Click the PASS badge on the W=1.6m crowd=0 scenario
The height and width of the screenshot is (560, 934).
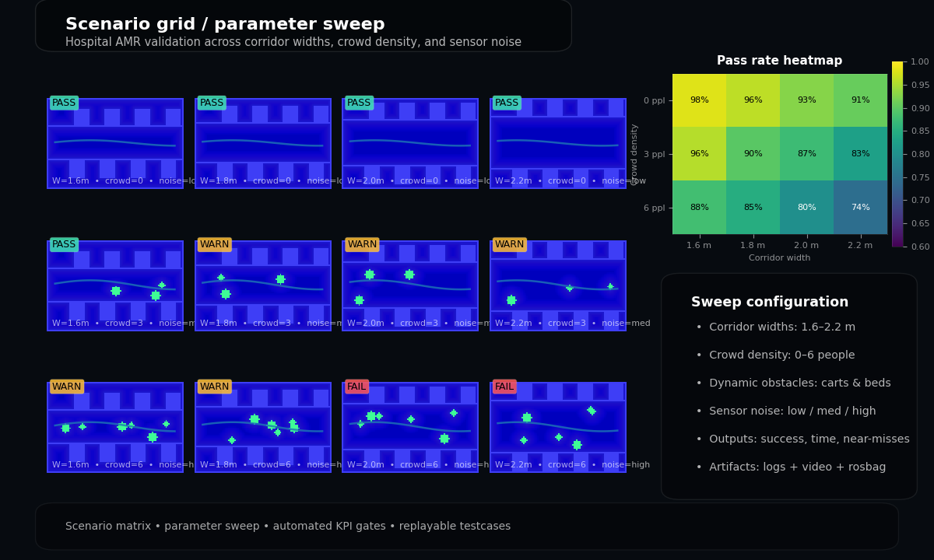[64, 102]
